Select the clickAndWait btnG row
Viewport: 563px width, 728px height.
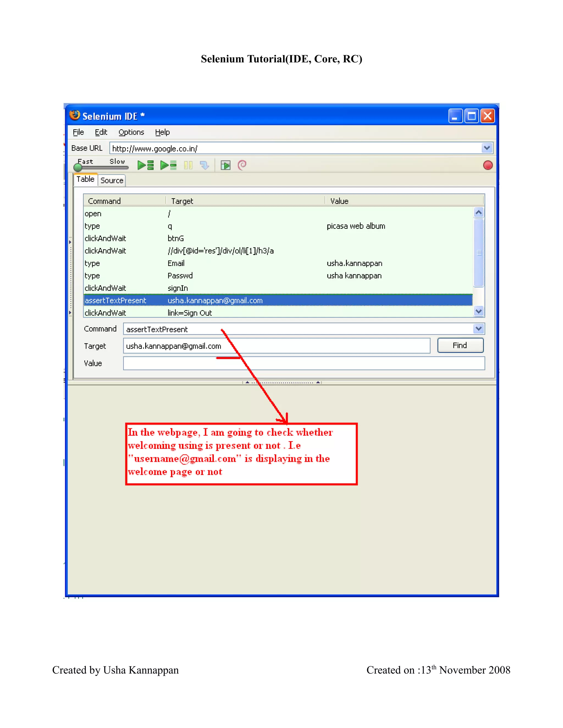tap(278, 238)
